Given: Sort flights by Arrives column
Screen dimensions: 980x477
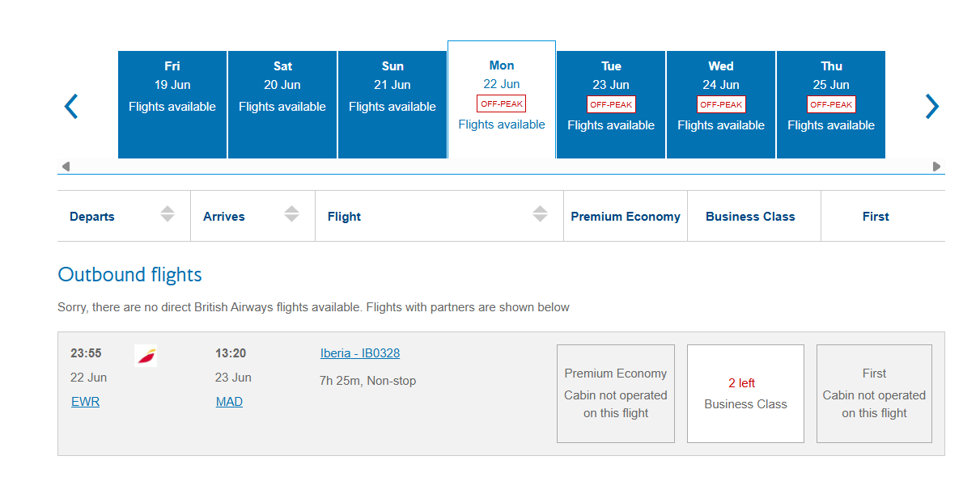Looking at the screenshot, I should coord(292,214).
